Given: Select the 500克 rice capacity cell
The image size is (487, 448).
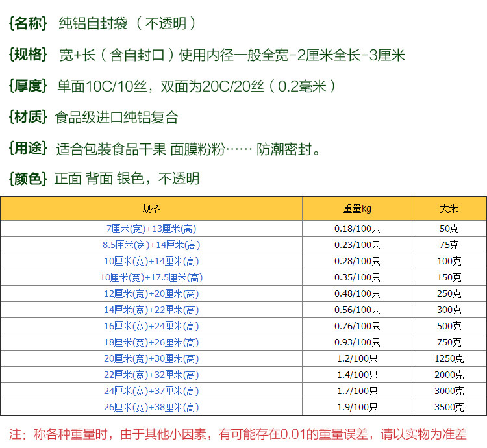Looking at the screenshot, I should [449, 326].
